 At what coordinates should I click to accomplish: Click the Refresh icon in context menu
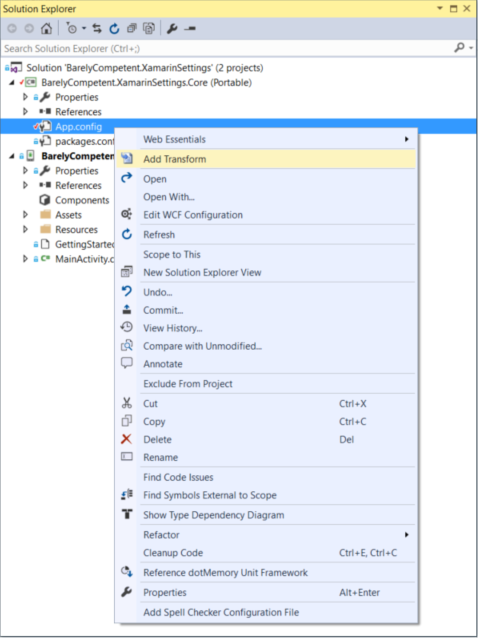127,234
